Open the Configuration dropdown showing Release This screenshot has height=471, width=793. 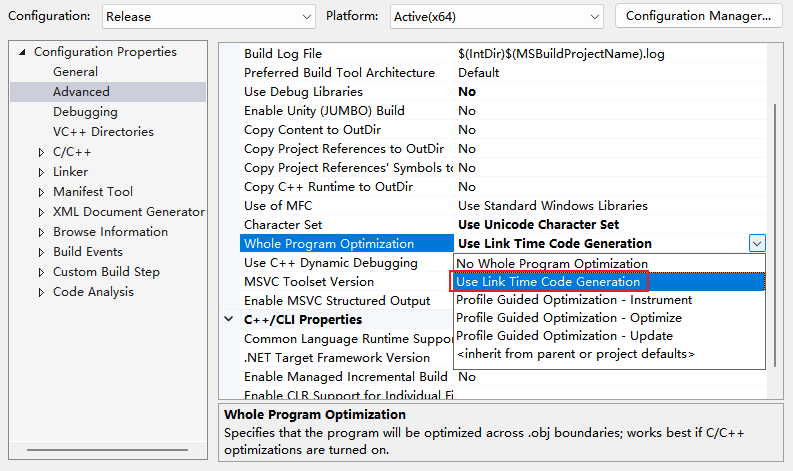(x=208, y=17)
